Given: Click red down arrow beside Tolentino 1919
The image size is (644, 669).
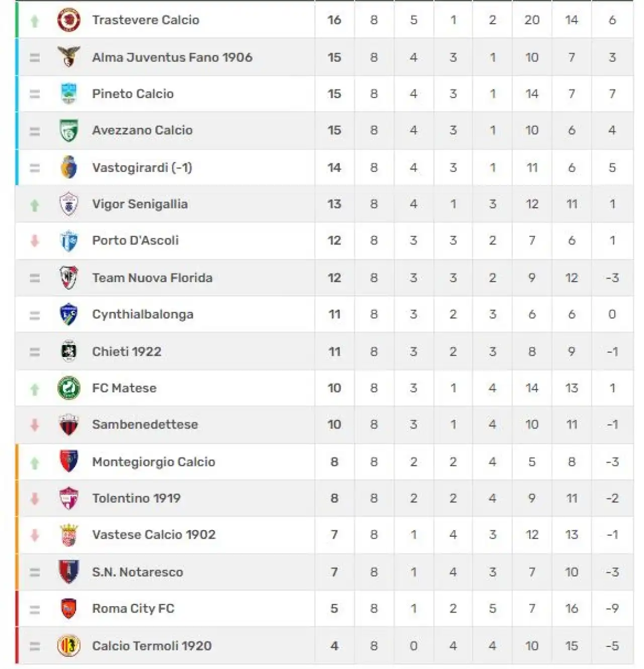Looking at the screenshot, I should point(35,498).
